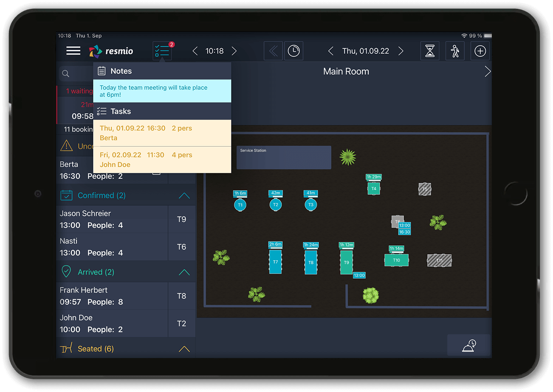Open Berta's task for Thu 16:30

(x=144, y=133)
